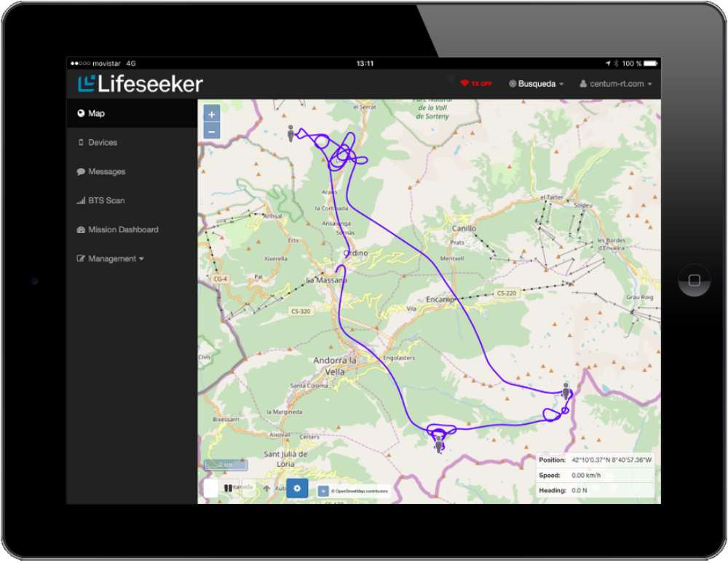This screenshot has height=563, width=728.
Task: Open the BTS Scan section
Action: [x=106, y=200]
